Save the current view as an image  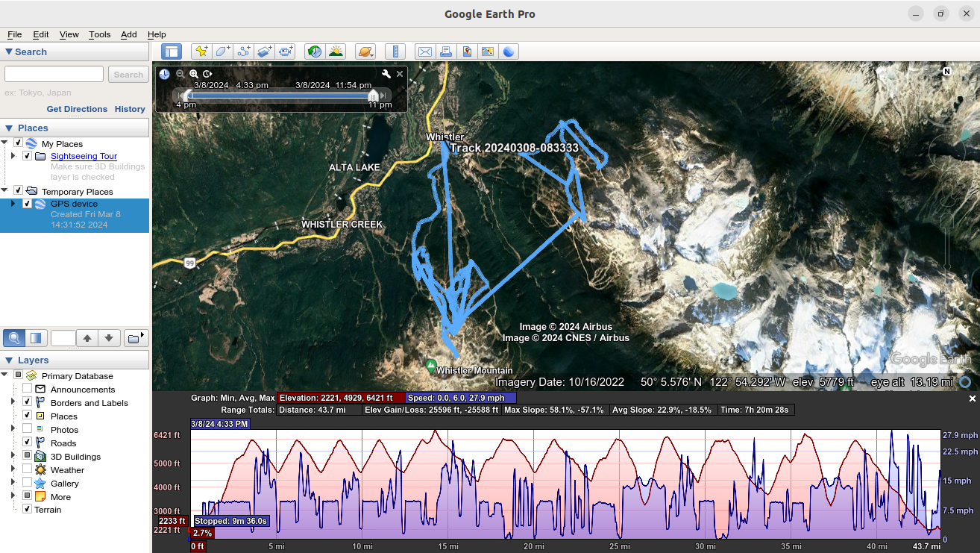pyautogui.click(x=467, y=51)
